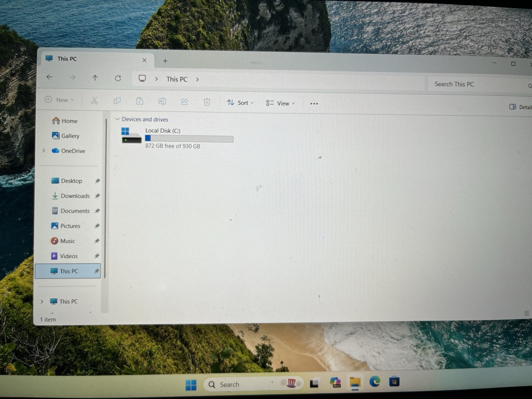Open the View dropdown
The width and height of the screenshot is (532, 399).
click(x=280, y=103)
